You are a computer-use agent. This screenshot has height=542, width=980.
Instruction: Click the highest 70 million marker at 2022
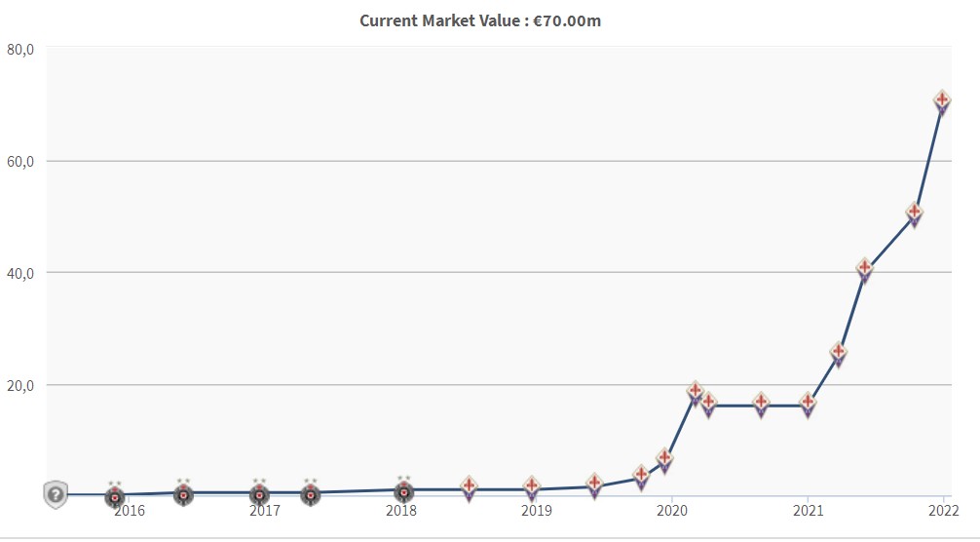942,101
